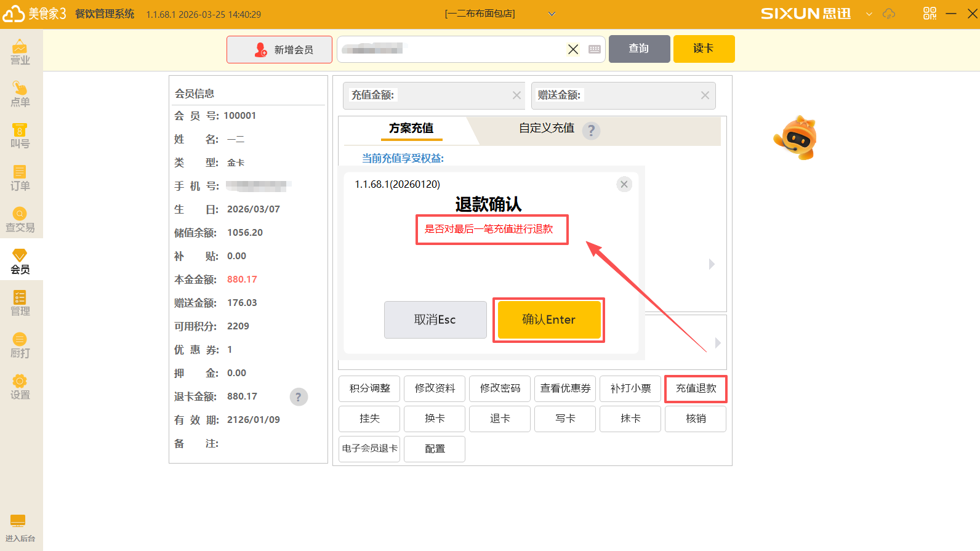Select the 方案充值 tab
Image resolution: width=980 pixels, height=551 pixels.
(411, 128)
